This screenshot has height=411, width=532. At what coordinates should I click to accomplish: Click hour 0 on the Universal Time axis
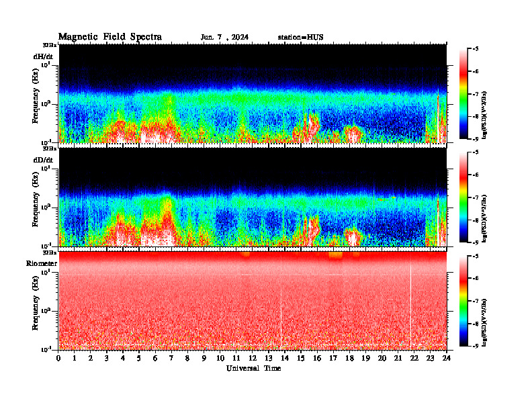coord(58,359)
